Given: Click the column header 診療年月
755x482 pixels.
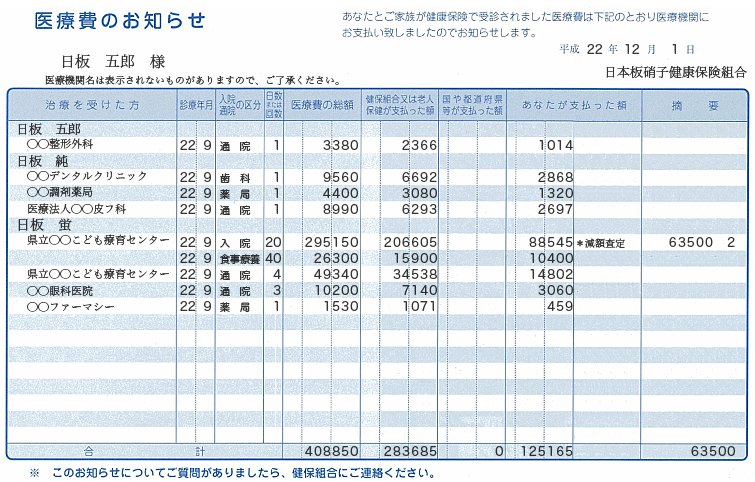Looking at the screenshot, I should click(x=196, y=105).
